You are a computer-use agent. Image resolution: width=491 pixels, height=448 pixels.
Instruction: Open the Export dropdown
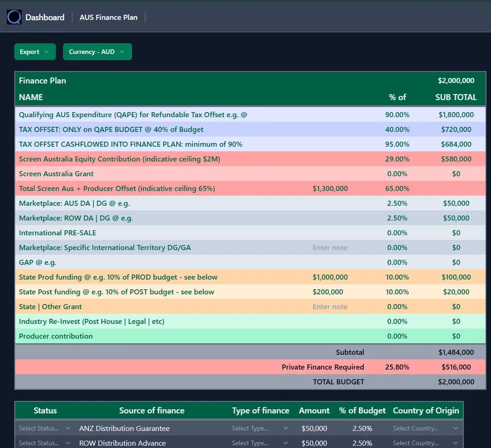[35, 52]
